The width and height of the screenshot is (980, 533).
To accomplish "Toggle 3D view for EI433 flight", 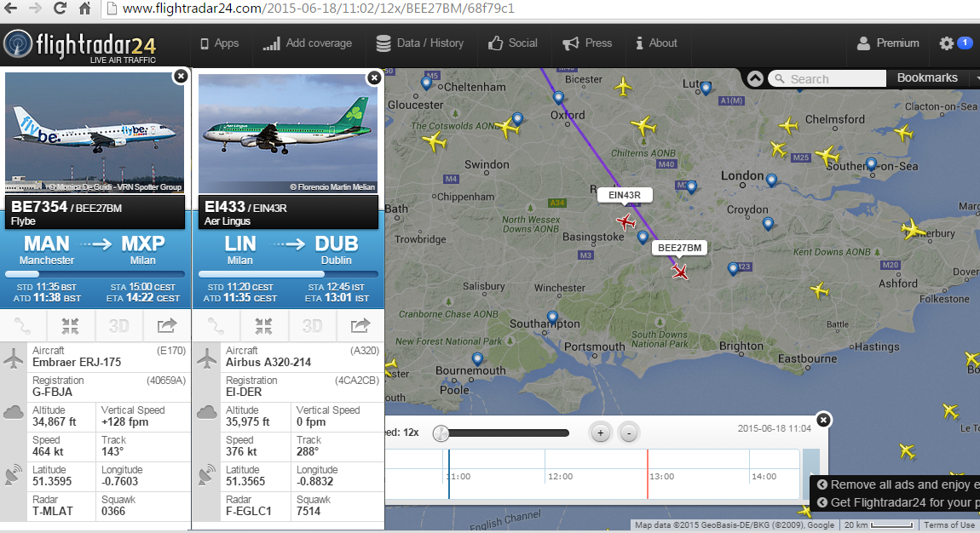I will click(312, 326).
